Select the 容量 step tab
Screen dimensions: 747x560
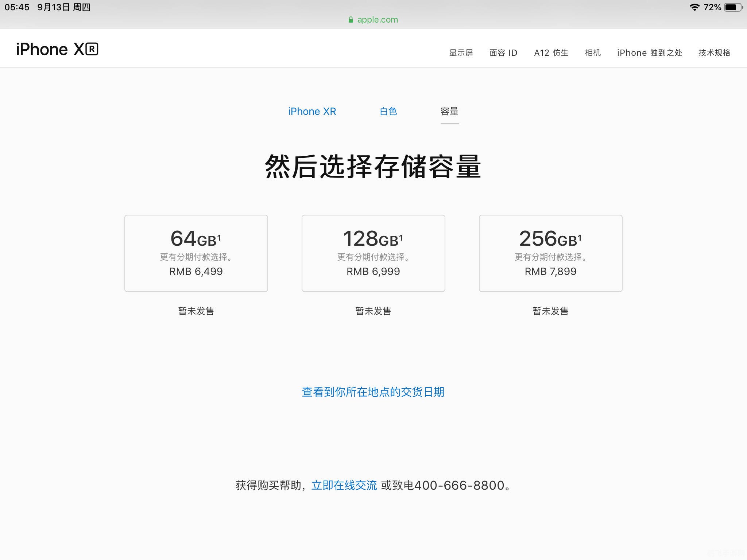pos(449,112)
